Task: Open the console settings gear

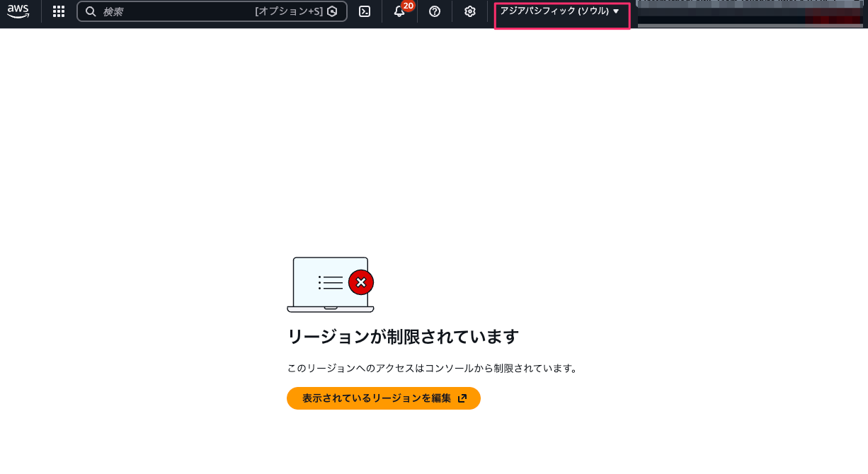Action: pos(469,11)
